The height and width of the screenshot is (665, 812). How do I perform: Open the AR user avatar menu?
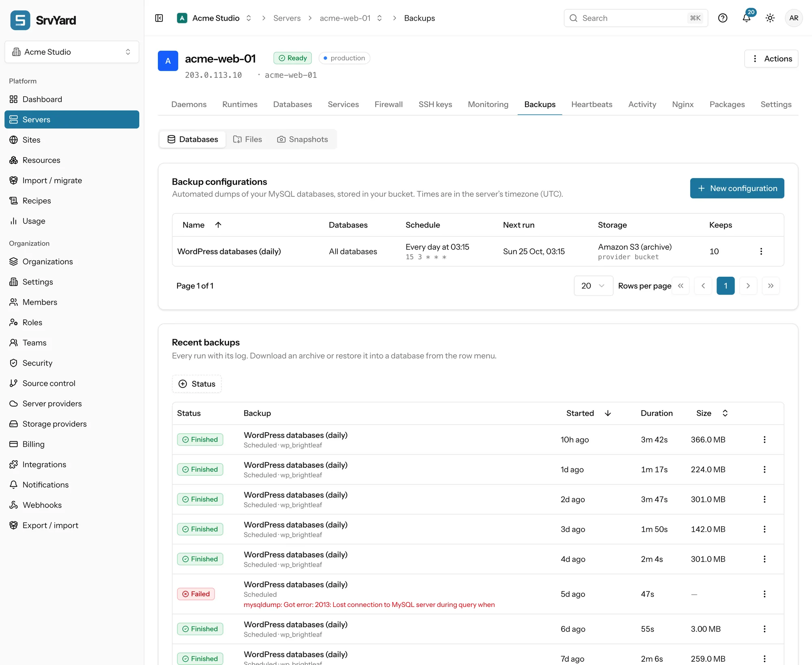[794, 18]
